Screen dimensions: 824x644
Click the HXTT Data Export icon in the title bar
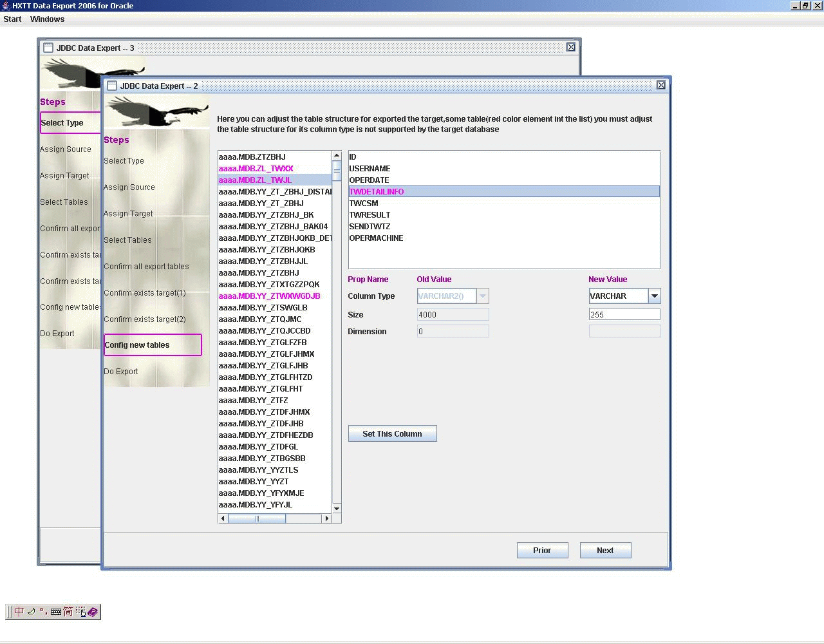[5, 5]
